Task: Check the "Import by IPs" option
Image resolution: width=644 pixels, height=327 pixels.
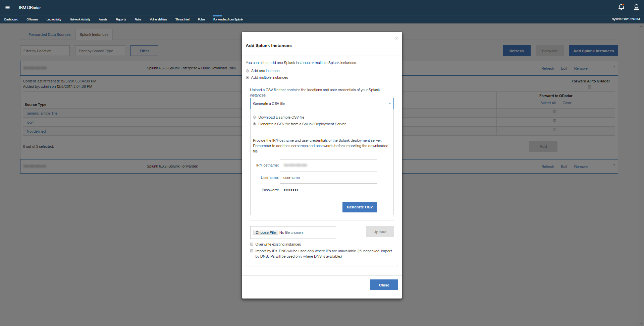Action: pos(252,251)
